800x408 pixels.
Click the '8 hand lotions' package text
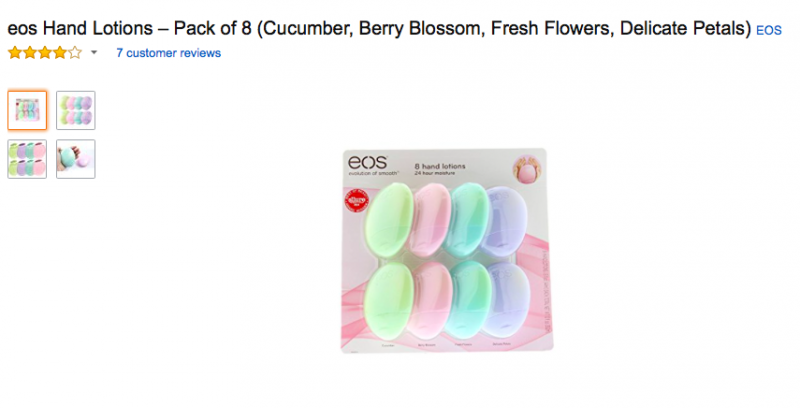point(441,164)
